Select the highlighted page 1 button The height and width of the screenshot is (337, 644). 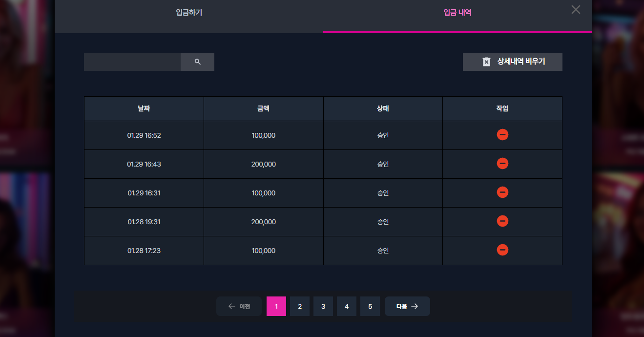tap(276, 306)
